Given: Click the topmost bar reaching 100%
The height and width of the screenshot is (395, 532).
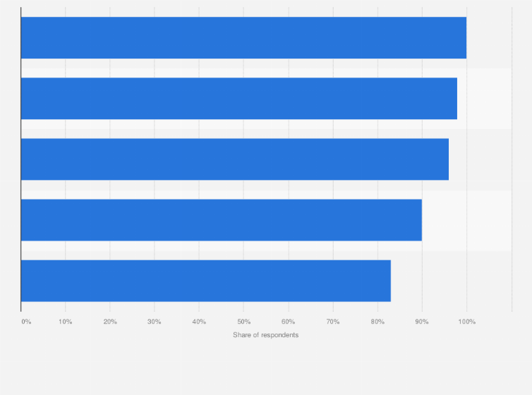Looking at the screenshot, I should pyautogui.click(x=243, y=38).
